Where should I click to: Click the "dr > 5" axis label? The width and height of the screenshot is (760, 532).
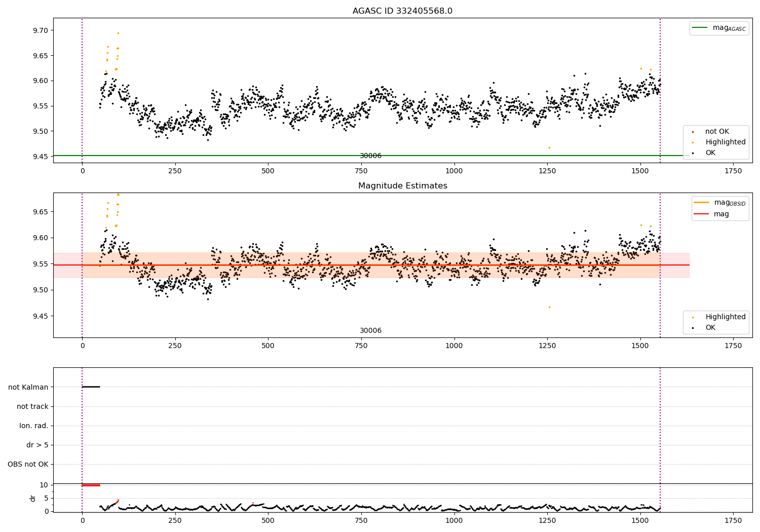click(x=37, y=445)
